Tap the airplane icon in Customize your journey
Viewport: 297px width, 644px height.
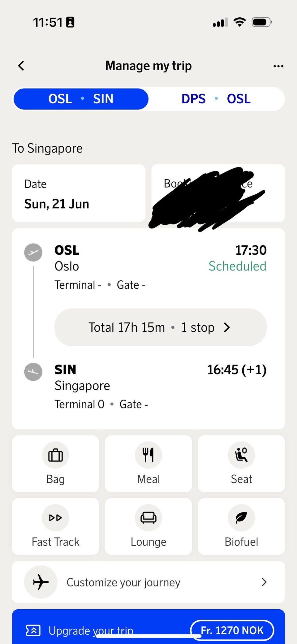point(41,582)
